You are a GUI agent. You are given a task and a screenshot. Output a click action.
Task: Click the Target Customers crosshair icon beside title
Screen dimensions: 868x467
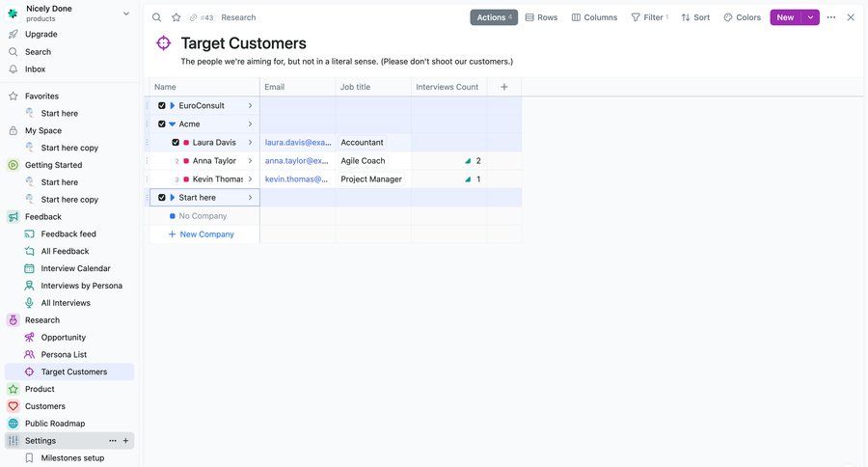163,42
